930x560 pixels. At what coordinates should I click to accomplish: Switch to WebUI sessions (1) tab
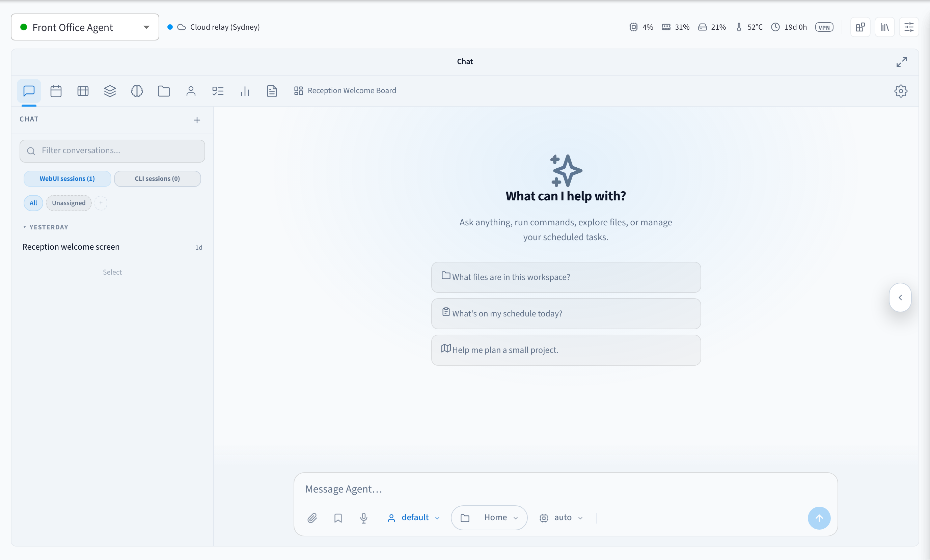pos(67,178)
